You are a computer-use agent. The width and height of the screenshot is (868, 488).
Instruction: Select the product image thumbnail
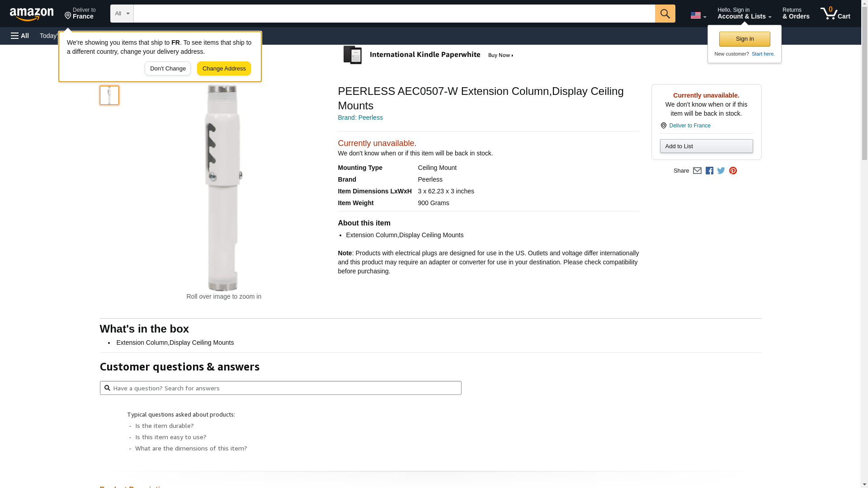tap(109, 95)
